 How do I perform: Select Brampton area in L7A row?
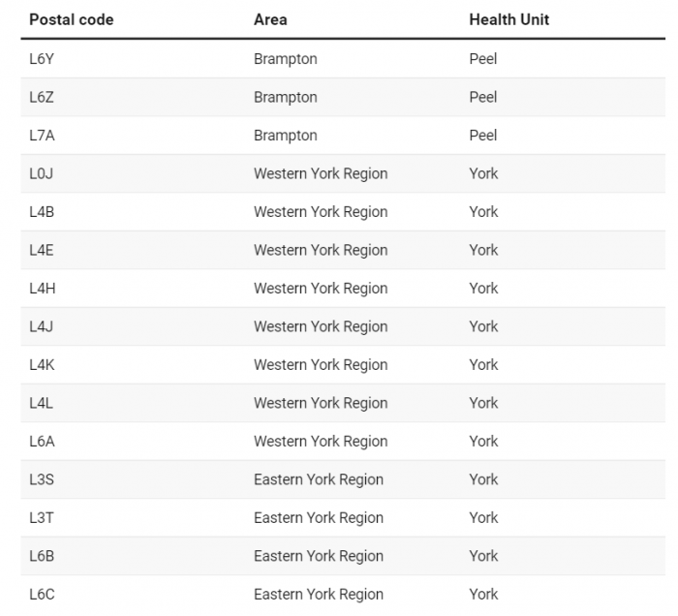pos(286,136)
